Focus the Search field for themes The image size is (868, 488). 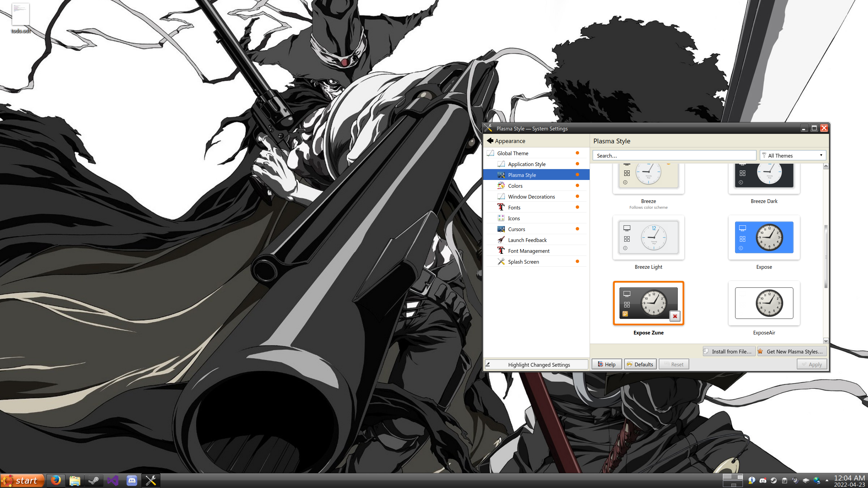[674, 156]
